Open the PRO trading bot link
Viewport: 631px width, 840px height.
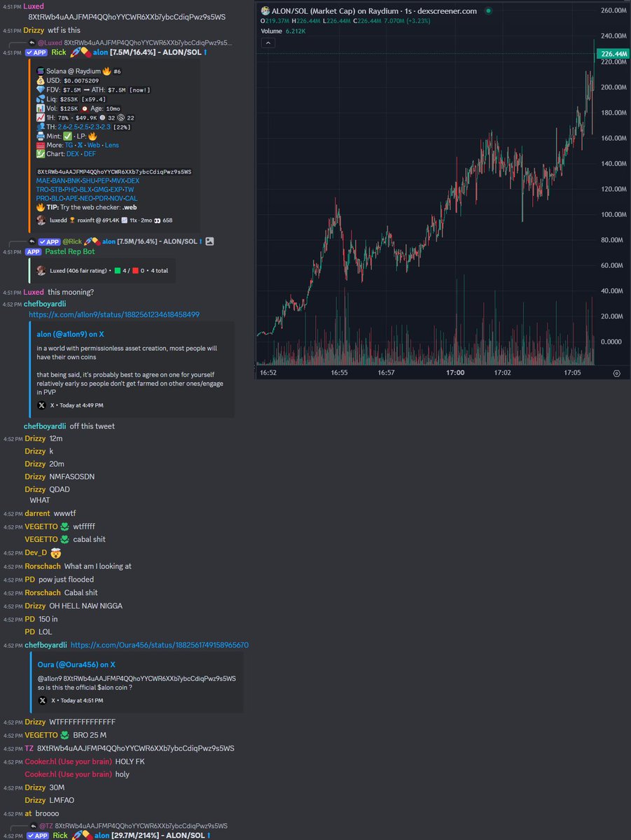[x=43, y=198]
